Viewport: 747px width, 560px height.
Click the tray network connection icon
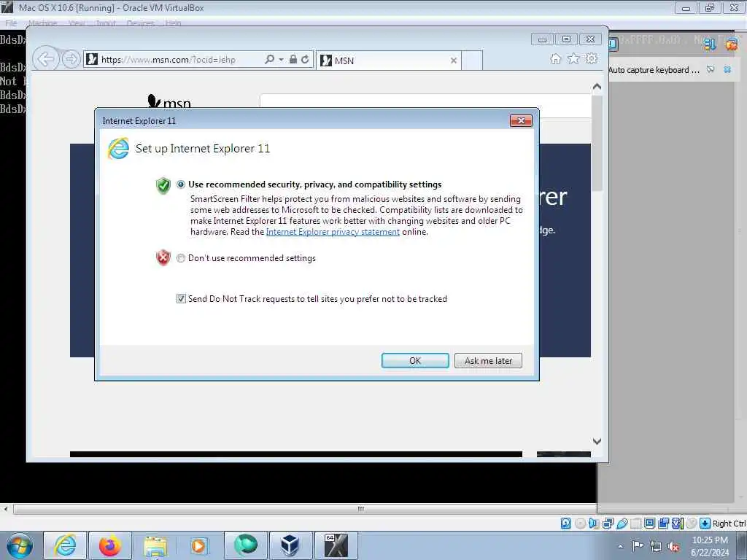(x=656, y=547)
